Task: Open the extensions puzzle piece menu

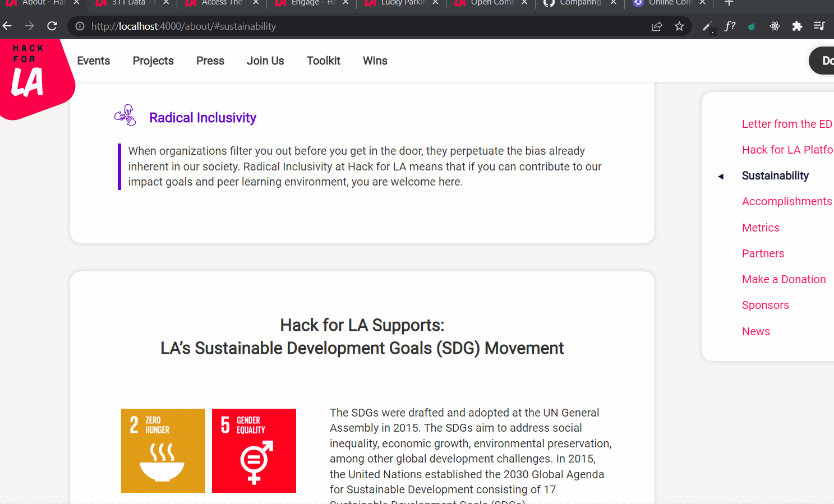Action: pyautogui.click(x=797, y=26)
